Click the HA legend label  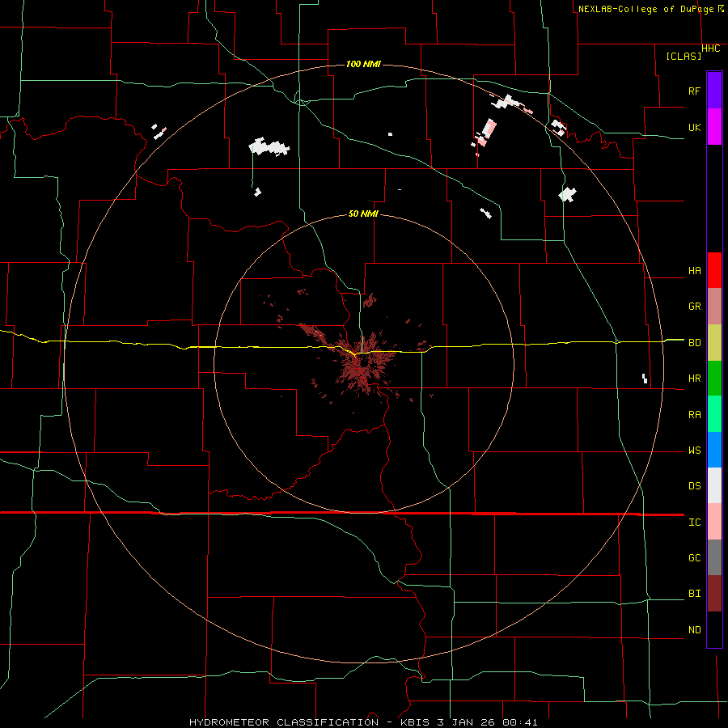[694, 271]
